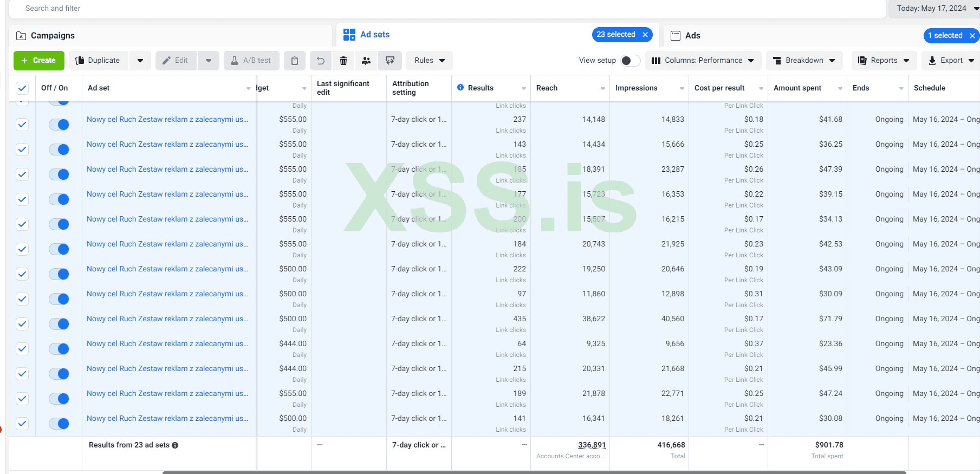Click the Results column info icon

tap(460, 88)
